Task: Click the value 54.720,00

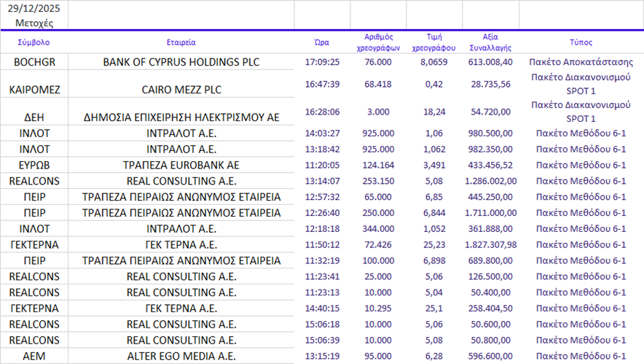Action: (x=490, y=112)
